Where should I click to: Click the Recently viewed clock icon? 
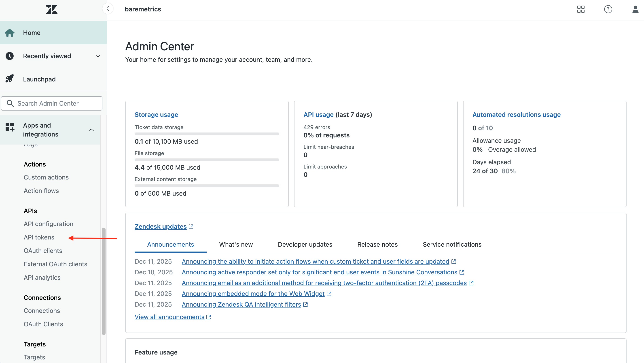10,56
